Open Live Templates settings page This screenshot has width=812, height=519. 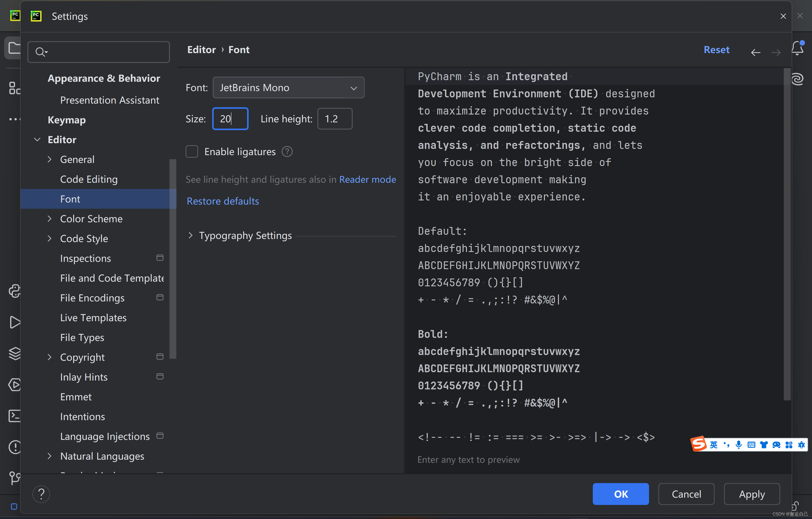(93, 318)
